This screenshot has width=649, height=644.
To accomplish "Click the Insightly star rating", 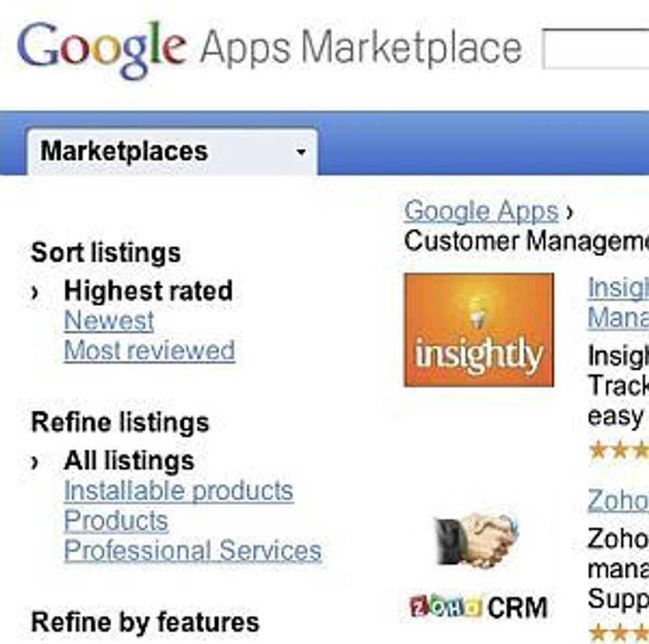I will tap(618, 450).
